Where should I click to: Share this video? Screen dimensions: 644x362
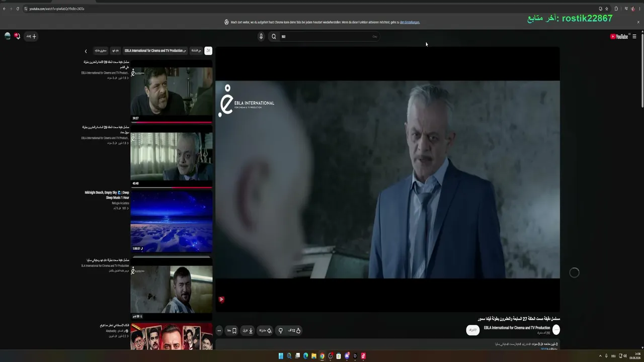pos(265,330)
